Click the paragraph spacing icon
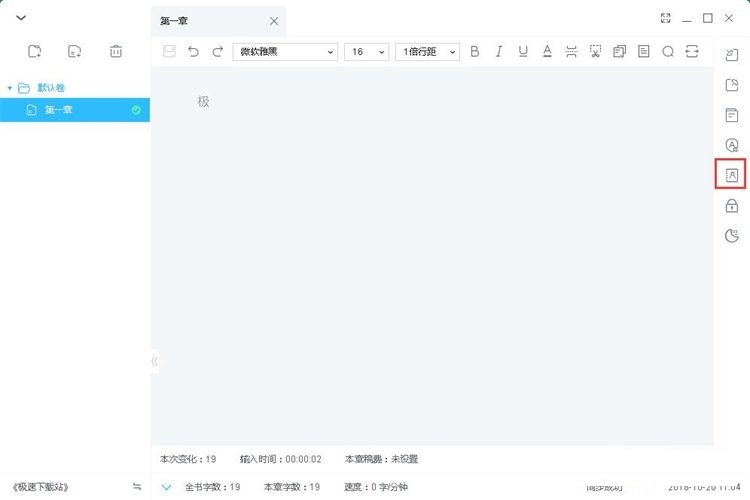Image resolution: width=750 pixels, height=500 pixels. 571,51
